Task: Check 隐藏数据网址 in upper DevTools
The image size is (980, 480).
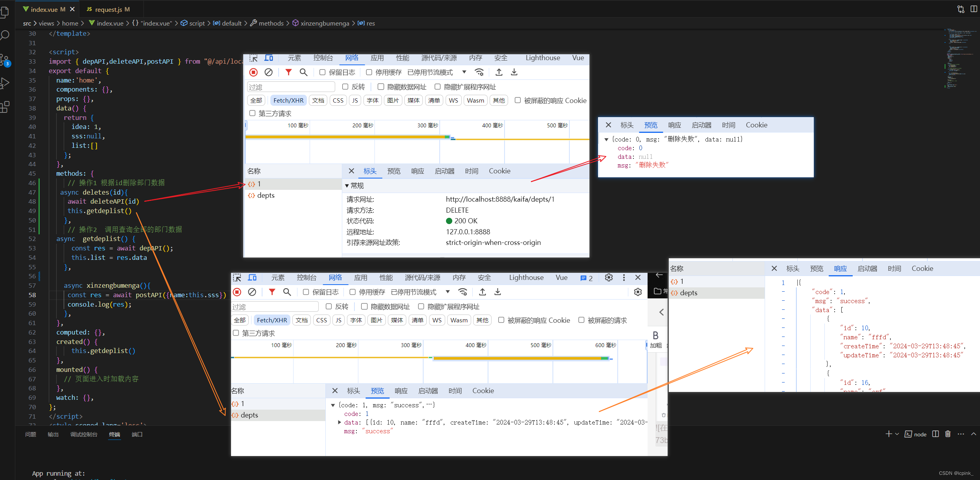Action: tap(381, 87)
